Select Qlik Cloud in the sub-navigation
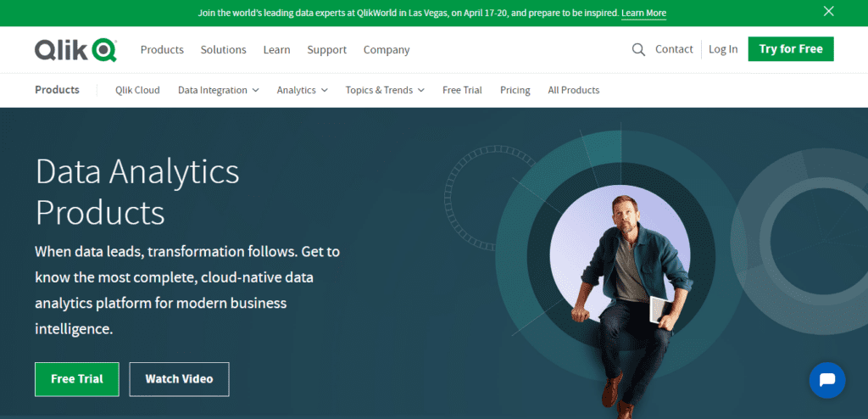This screenshot has width=868, height=419. click(137, 90)
